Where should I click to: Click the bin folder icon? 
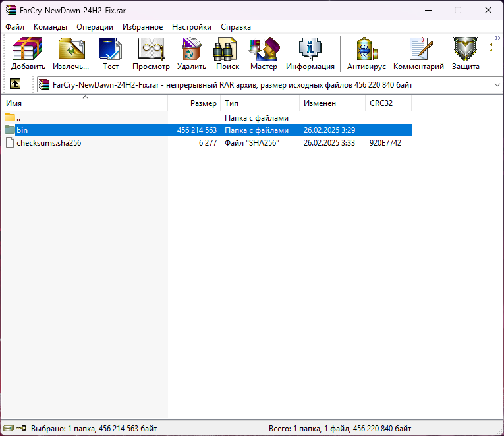click(x=10, y=130)
